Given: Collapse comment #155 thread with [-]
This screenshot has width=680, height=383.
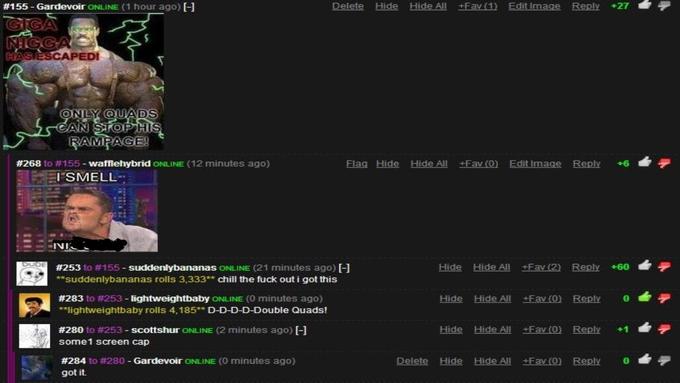Looking at the screenshot, I should click(189, 7).
